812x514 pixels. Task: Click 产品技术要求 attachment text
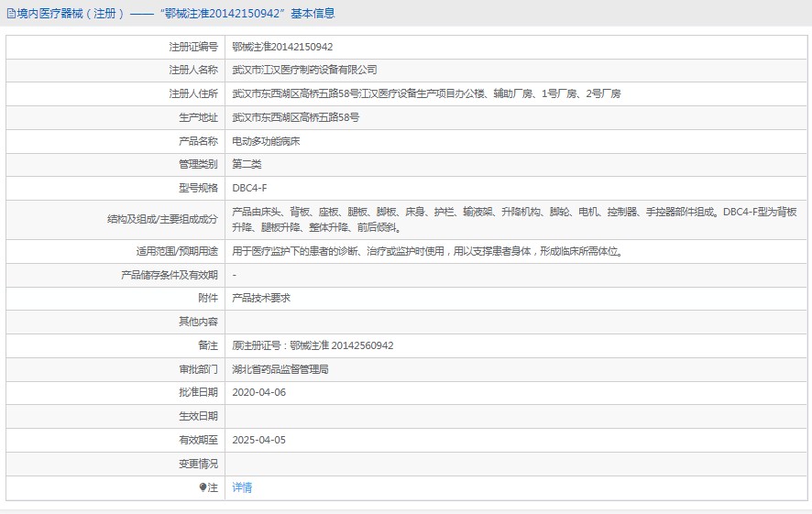click(260, 298)
